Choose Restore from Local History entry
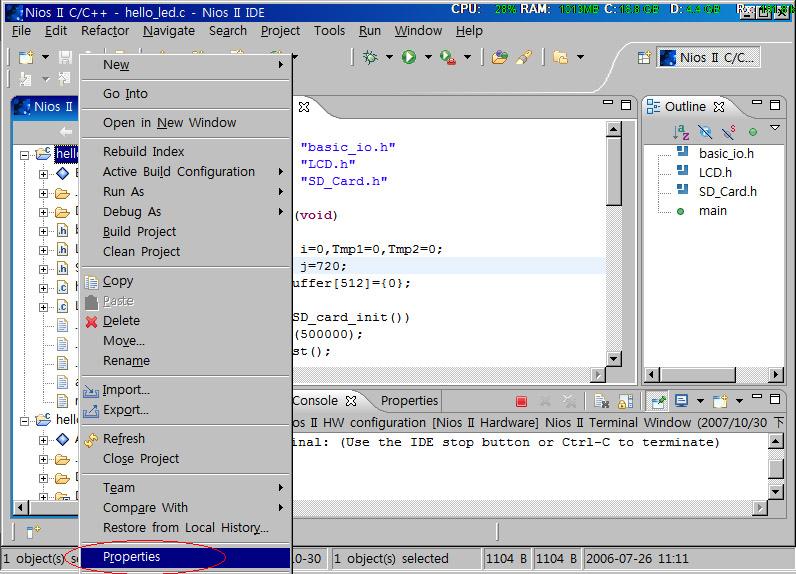The width and height of the screenshot is (796, 574). (x=185, y=528)
